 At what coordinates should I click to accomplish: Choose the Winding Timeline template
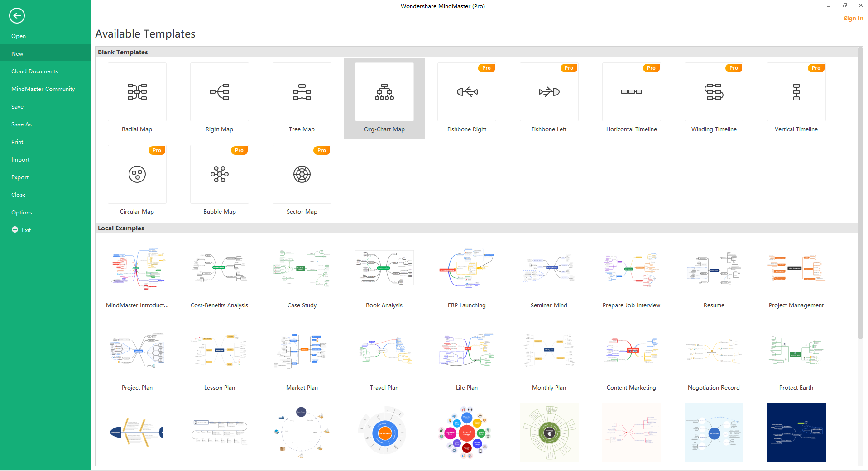[714, 92]
